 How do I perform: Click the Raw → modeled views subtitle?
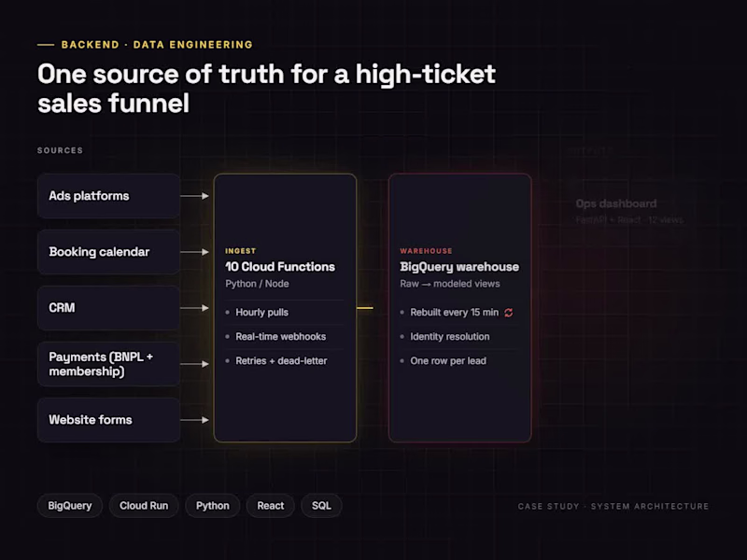click(x=450, y=284)
